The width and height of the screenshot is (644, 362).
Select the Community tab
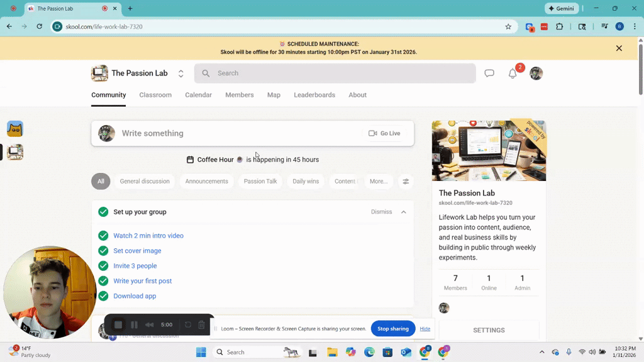[x=108, y=95]
